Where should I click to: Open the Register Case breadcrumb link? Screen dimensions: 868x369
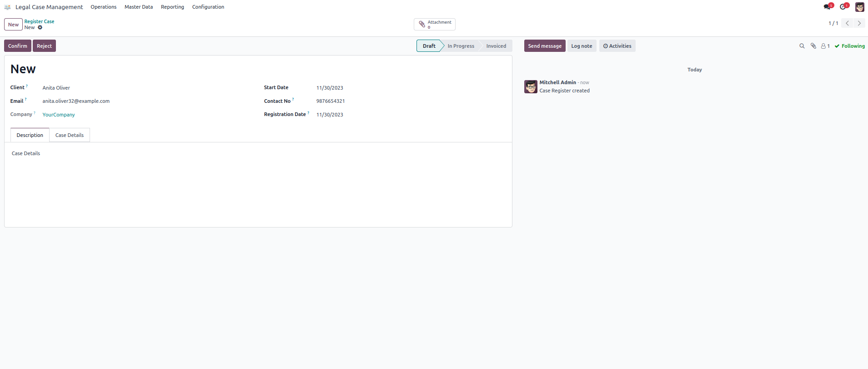[39, 21]
